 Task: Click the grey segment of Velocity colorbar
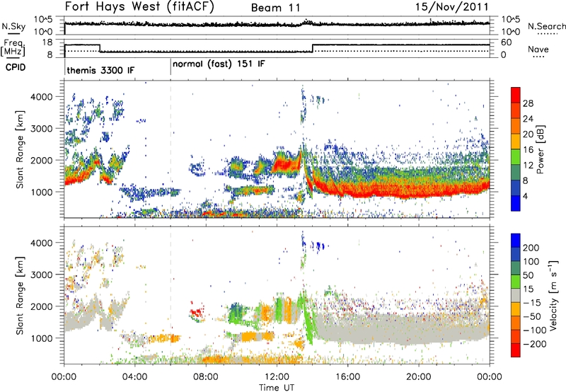pyautogui.click(x=516, y=296)
